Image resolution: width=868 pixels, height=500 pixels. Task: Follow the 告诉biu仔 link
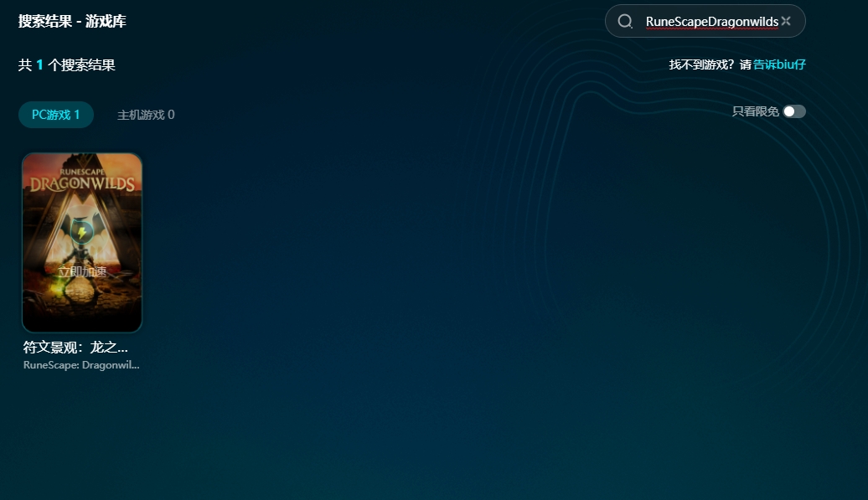779,64
